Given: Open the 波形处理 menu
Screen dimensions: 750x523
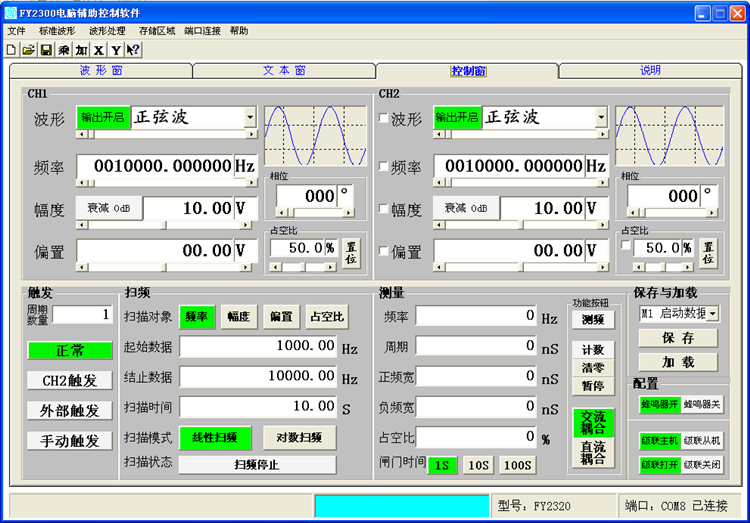Looking at the screenshot, I should 107,31.
